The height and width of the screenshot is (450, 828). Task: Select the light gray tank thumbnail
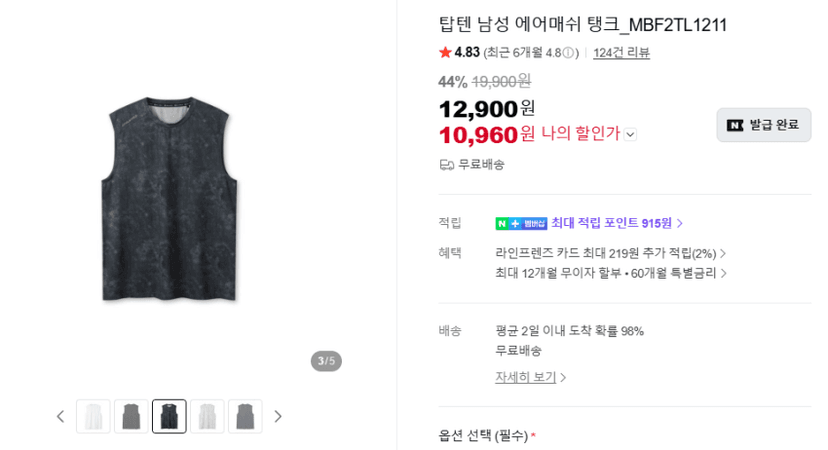click(208, 417)
